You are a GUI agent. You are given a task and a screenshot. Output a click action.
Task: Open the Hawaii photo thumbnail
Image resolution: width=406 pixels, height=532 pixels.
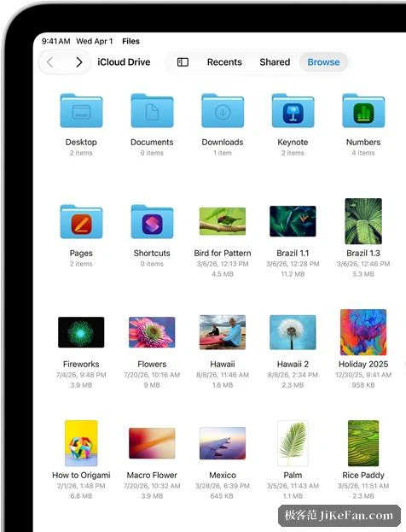(223, 332)
